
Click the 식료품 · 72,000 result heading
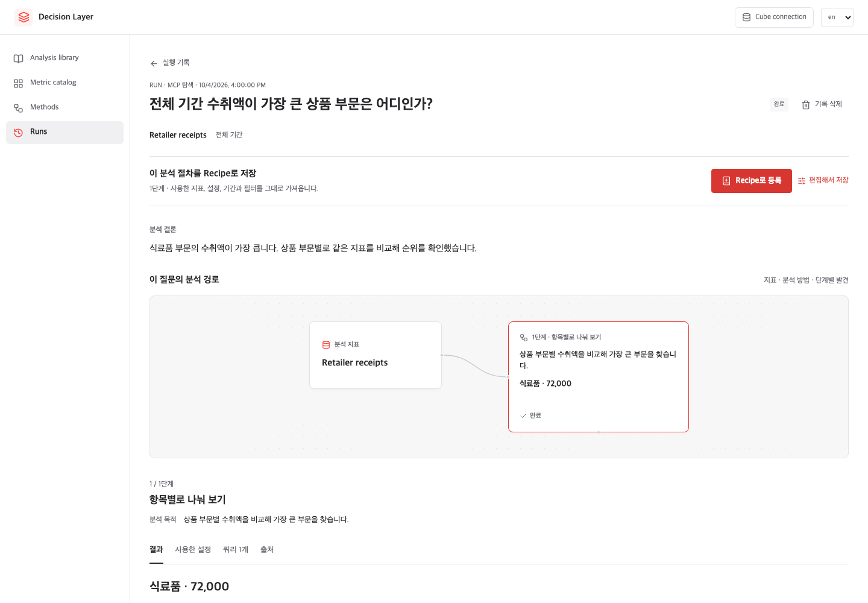(189, 587)
